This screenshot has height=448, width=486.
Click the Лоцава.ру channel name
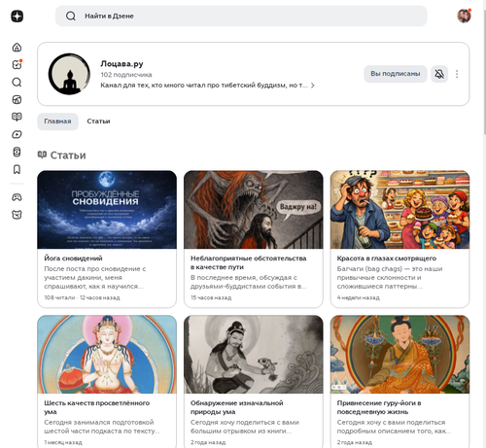[x=121, y=64]
